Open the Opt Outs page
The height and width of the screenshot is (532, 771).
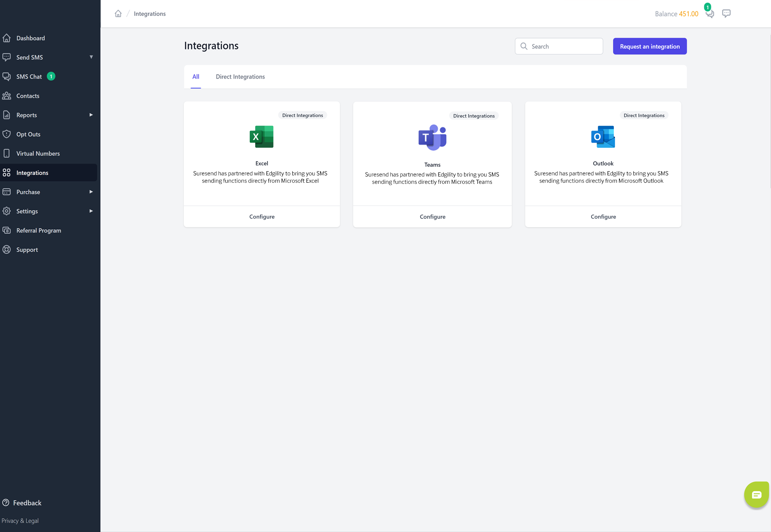click(28, 134)
